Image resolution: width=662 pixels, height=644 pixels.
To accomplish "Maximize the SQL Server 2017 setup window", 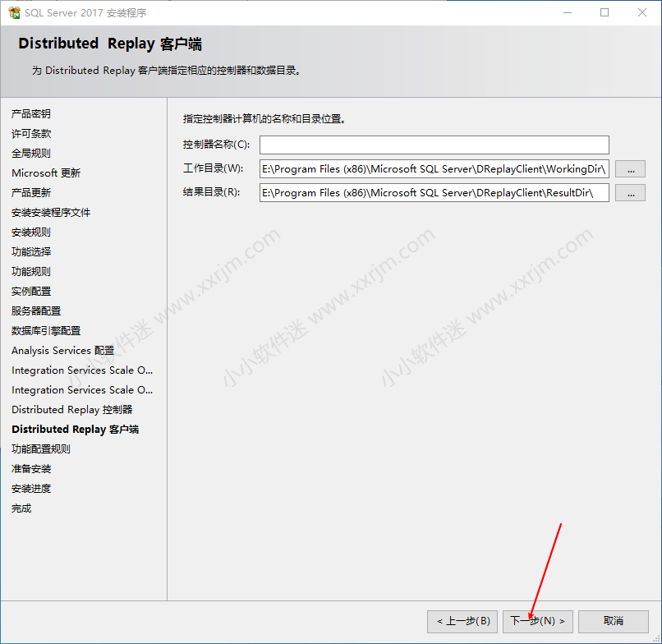I will (605, 12).
